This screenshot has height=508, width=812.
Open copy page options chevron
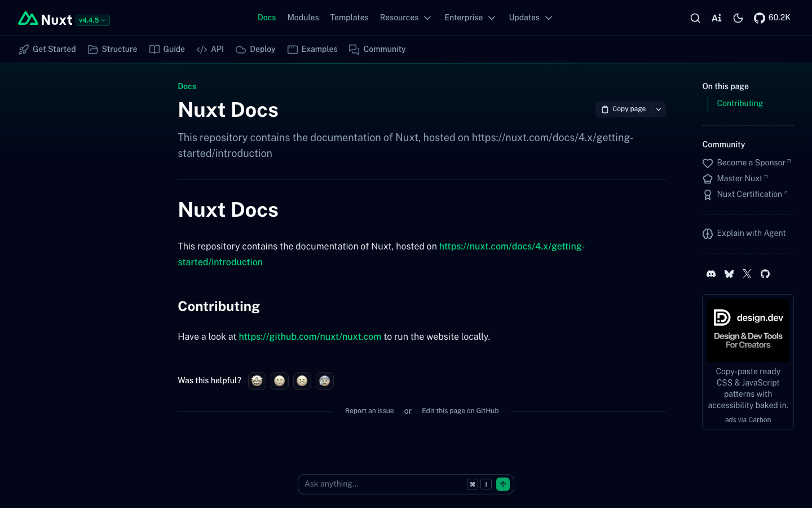point(659,110)
